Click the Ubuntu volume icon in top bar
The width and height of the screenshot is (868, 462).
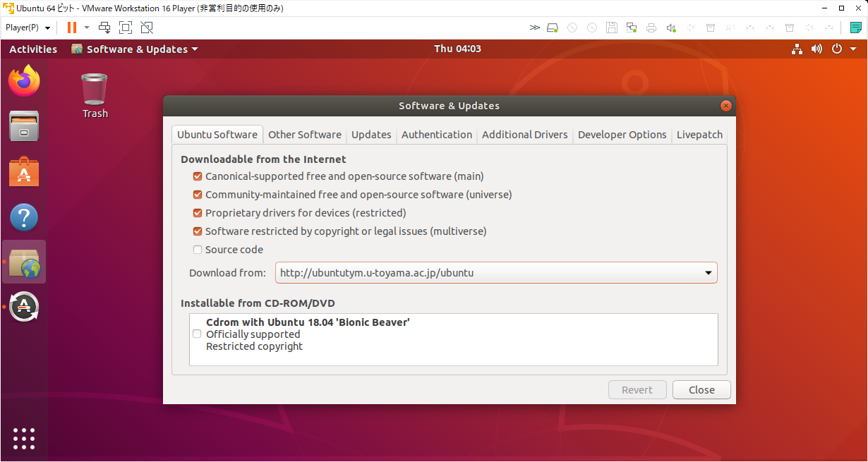(x=816, y=49)
